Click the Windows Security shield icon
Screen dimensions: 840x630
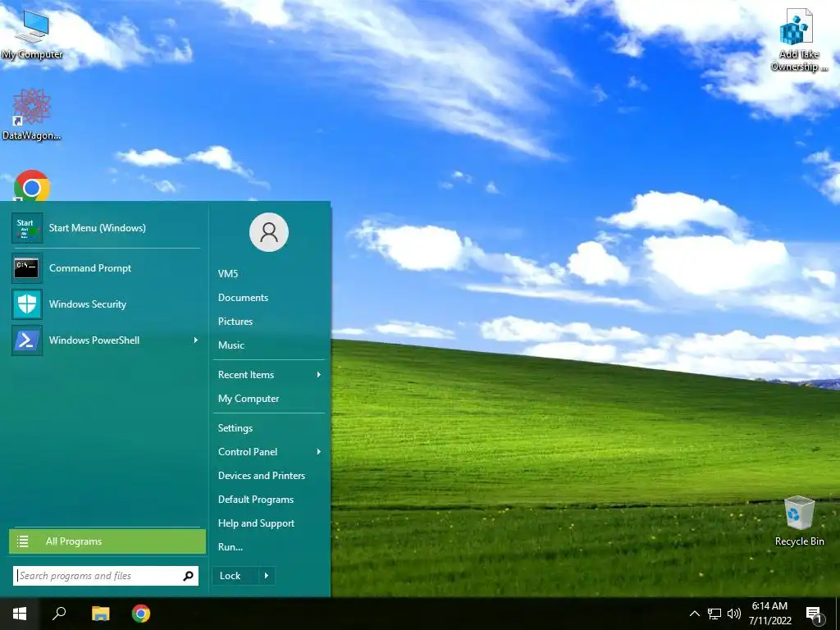27,304
